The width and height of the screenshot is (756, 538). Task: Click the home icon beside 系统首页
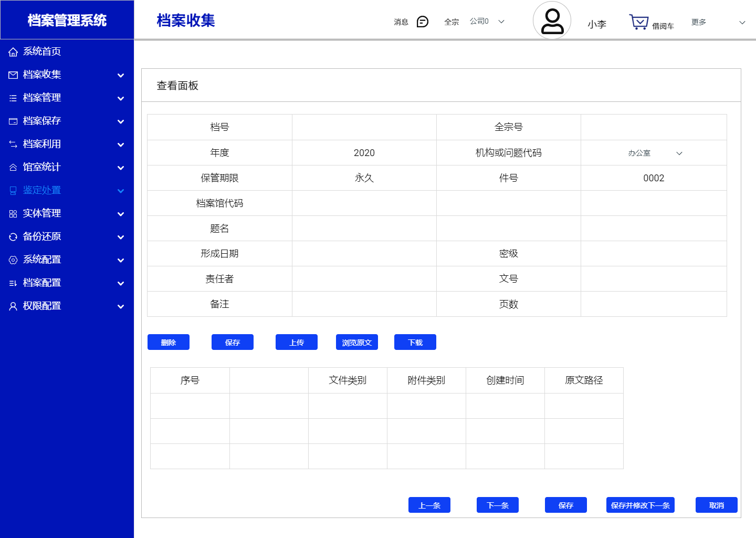click(13, 51)
